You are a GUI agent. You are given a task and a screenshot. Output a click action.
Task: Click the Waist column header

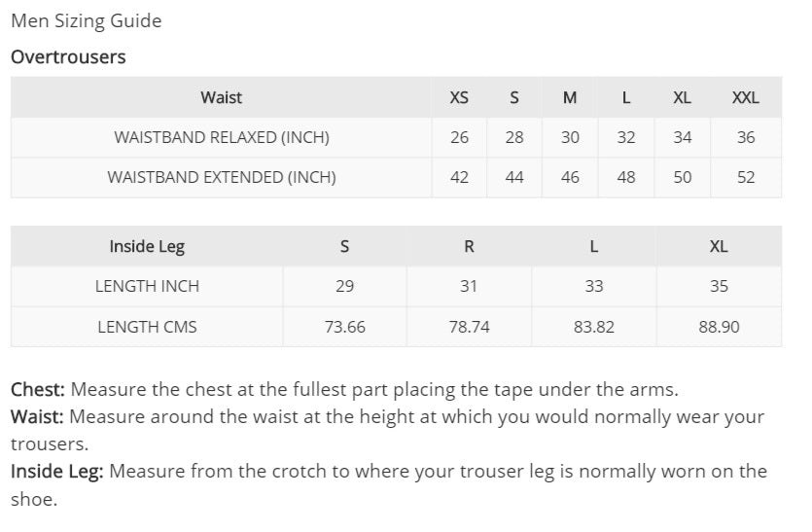click(221, 97)
